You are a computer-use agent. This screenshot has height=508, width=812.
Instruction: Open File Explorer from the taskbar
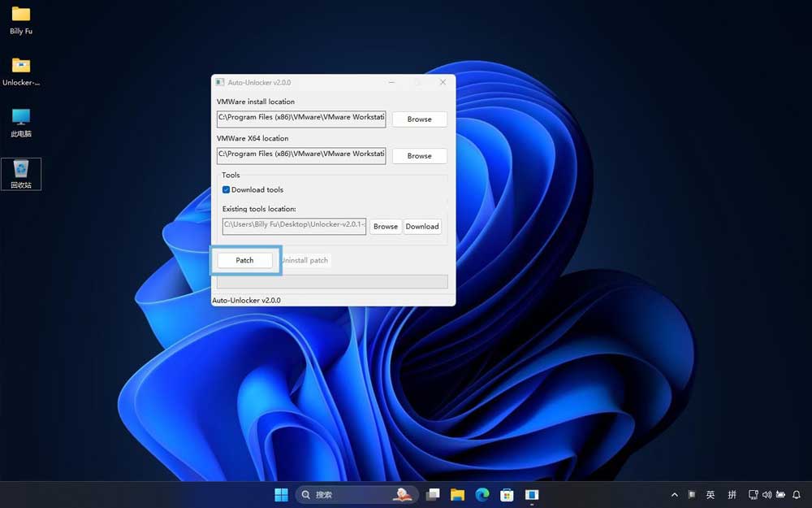coord(457,494)
